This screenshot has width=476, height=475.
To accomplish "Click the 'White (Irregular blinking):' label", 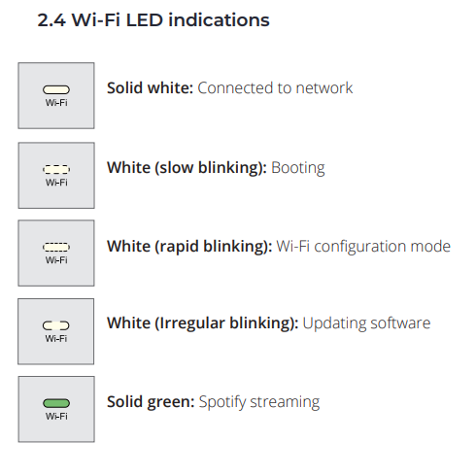I will (203, 323).
